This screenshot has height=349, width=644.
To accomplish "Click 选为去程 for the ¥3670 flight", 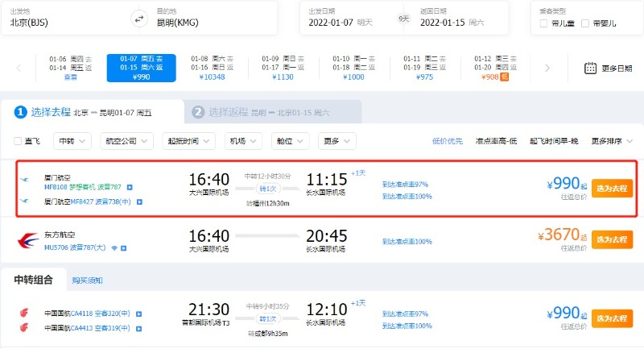I will (612, 239).
